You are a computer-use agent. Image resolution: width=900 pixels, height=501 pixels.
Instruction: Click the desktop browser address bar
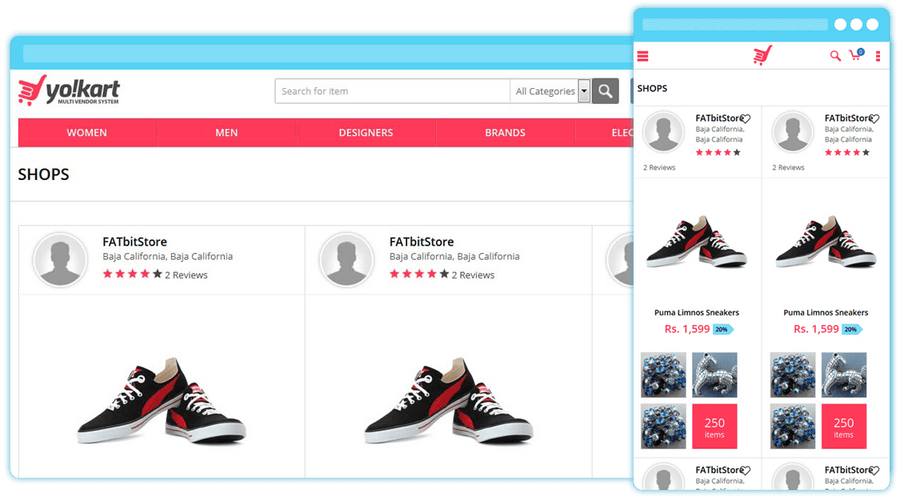(x=327, y=53)
